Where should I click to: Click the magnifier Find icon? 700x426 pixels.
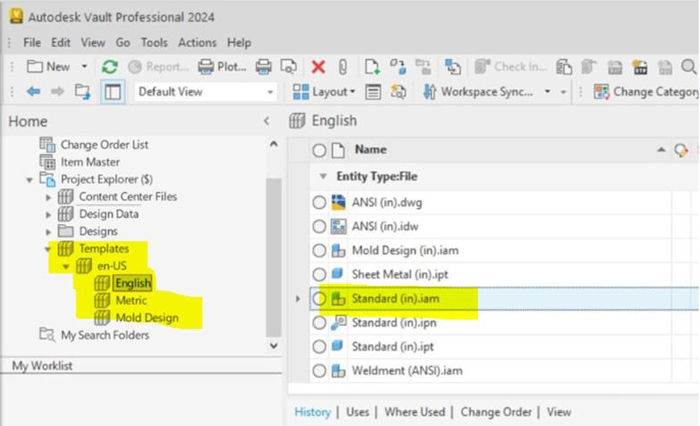[689, 67]
